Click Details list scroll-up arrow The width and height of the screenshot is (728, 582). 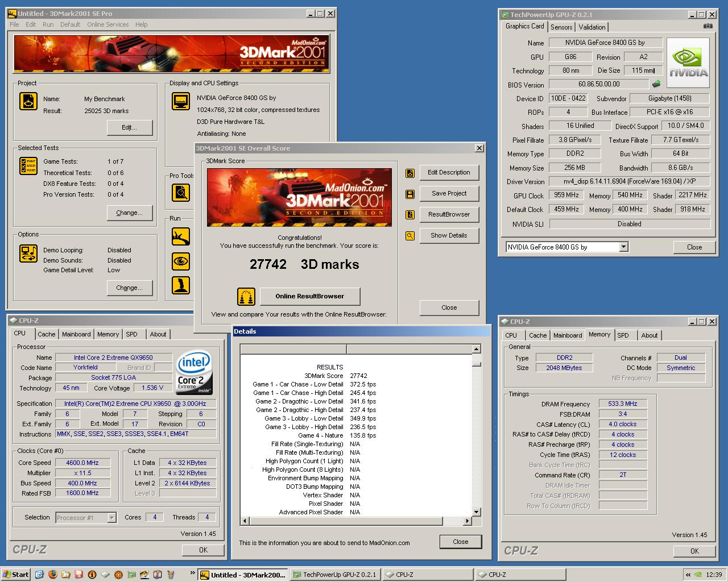click(477, 349)
